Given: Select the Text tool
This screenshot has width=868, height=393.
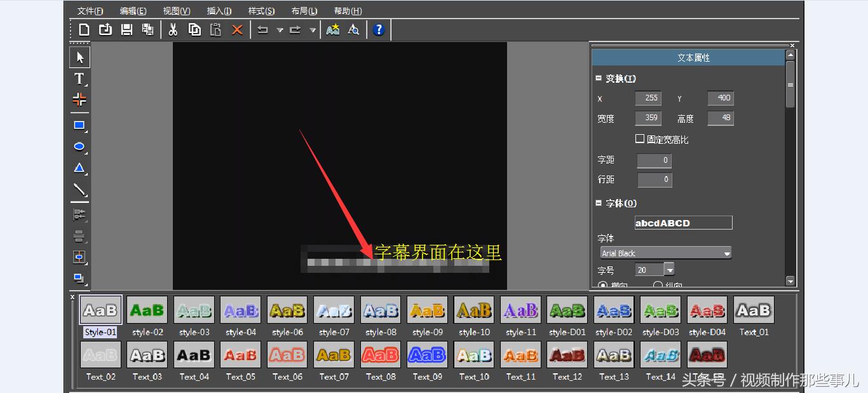Looking at the screenshot, I should click(x=79, y=78).
